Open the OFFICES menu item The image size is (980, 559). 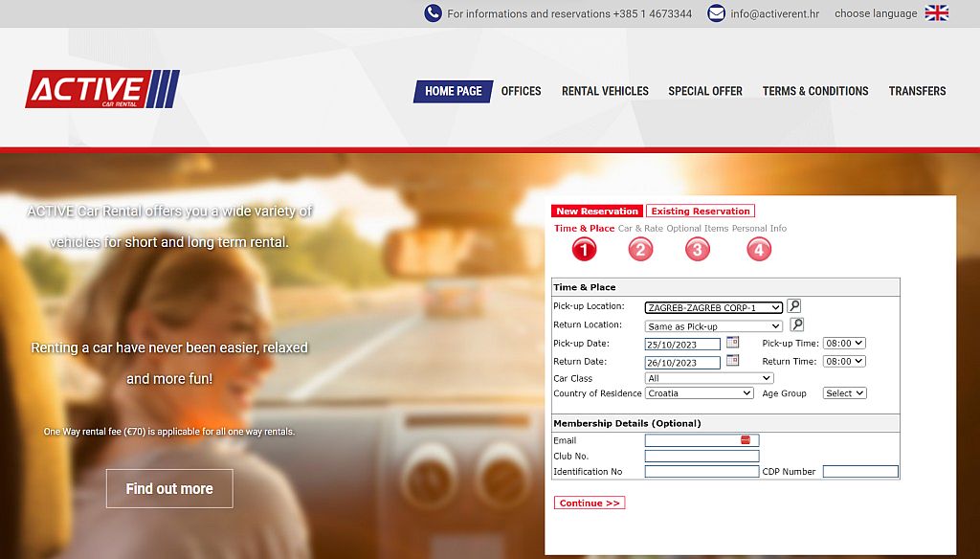[x=522, y=91]
